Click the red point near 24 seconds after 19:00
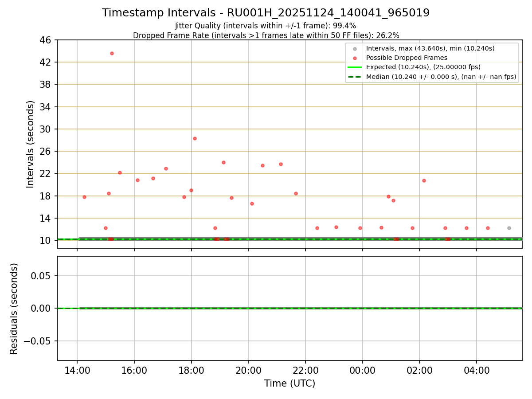This screenshot has height=399, width=532. (x=223, y=162)
